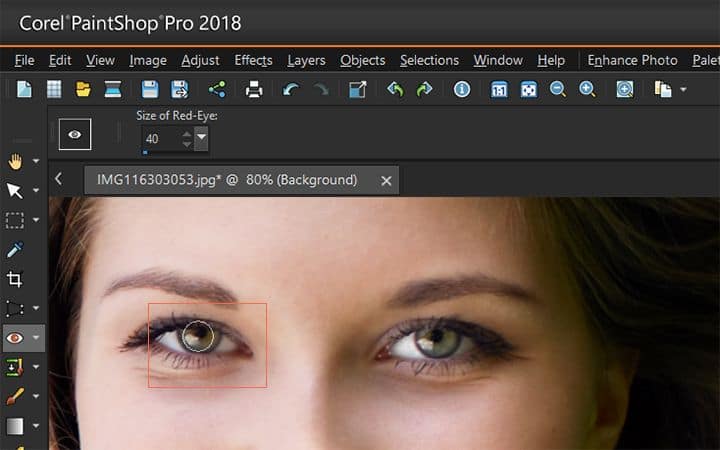The image size is (720, 450).
Task: Click the Red-Eye preset eye button
Action: pos(75,134)
